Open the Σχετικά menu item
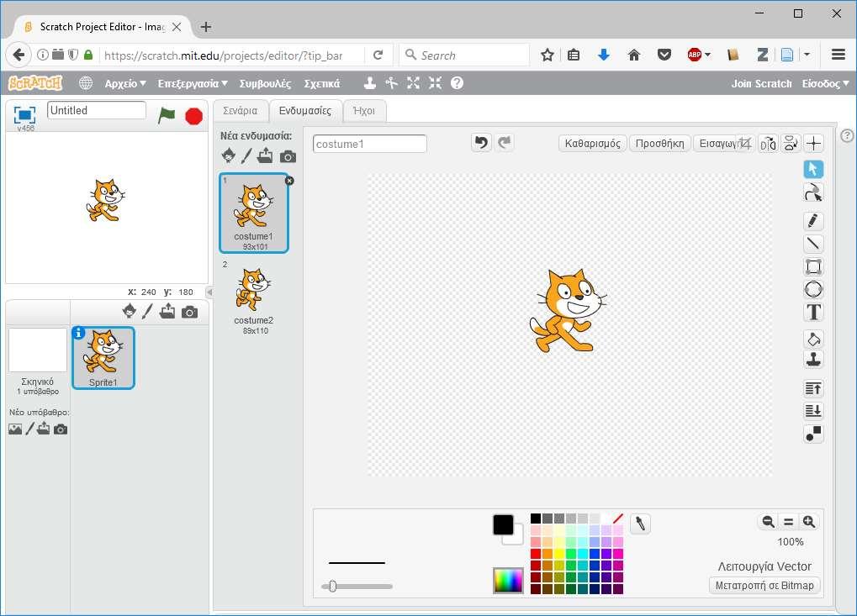Image resolution: width=857 pixels, height=616 pixels. click(322, 83)
